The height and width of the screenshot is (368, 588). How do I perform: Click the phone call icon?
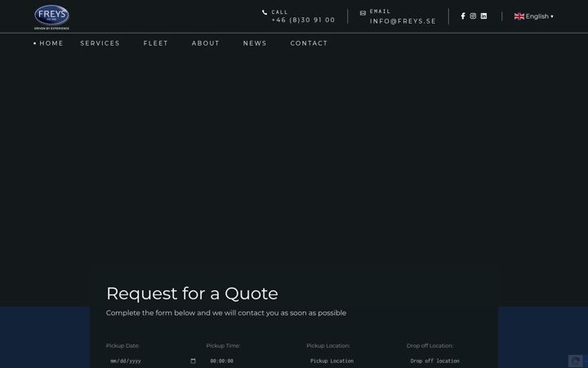265,12
